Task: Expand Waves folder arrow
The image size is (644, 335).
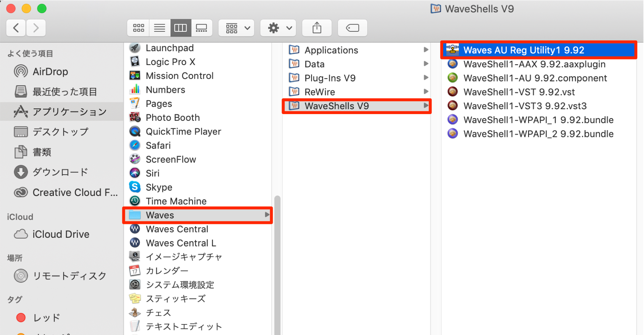Action: [267, 215]
